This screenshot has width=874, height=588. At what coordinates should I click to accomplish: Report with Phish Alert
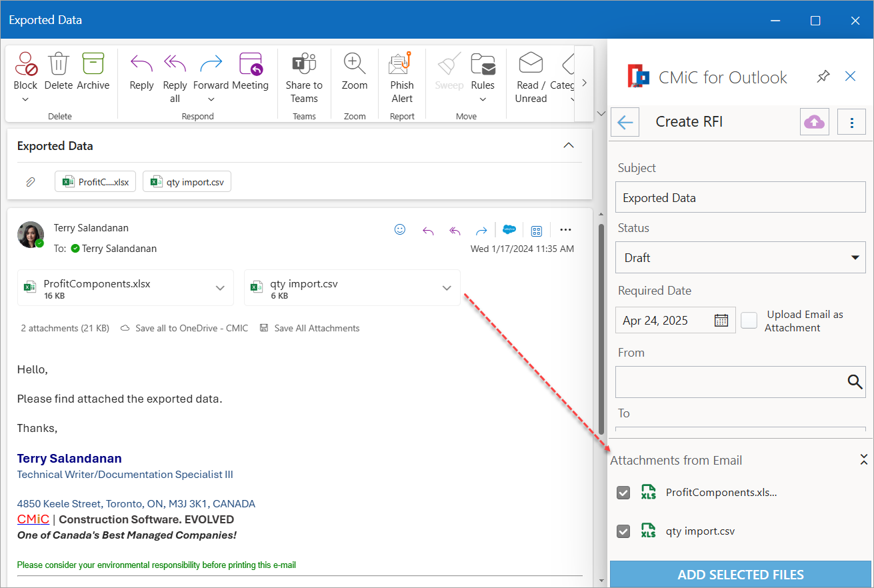tap(402, 77)
